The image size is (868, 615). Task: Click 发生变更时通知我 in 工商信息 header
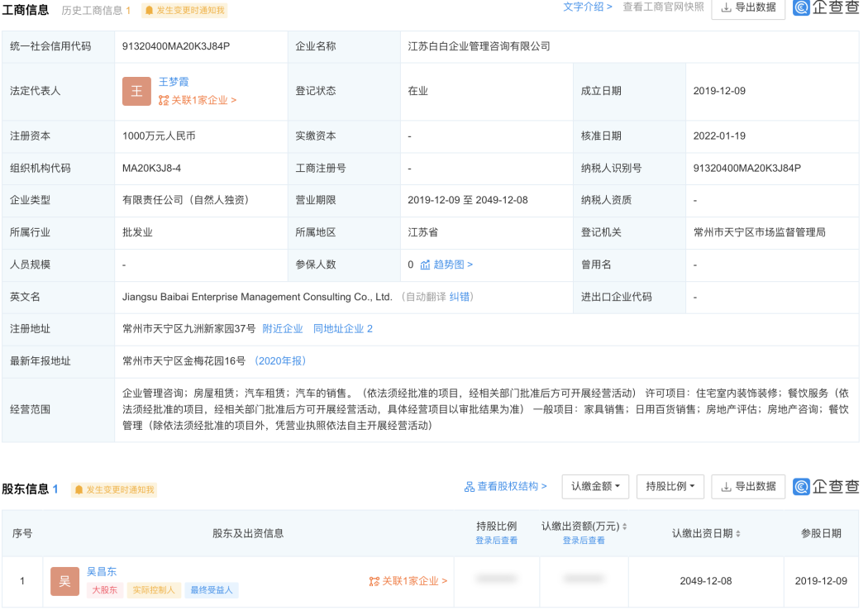[x=184, y=11]
